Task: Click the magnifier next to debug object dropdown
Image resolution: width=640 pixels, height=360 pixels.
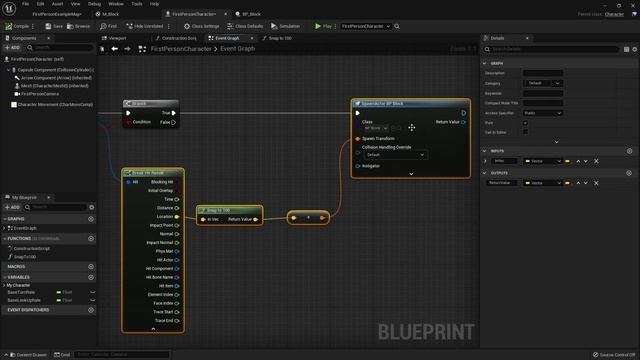Action: (x=397, y=26)
